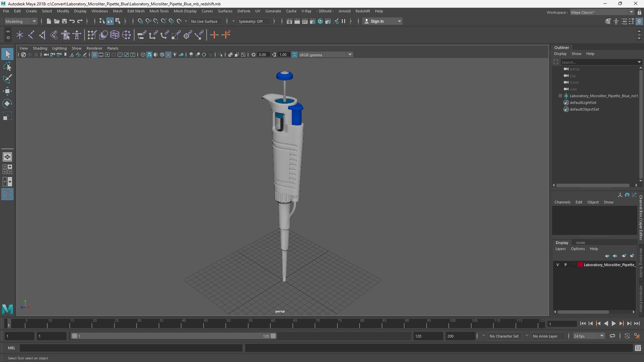Open Render Settings from status line
This screenshot has height=362, width=644.
(x=313, y=21)
